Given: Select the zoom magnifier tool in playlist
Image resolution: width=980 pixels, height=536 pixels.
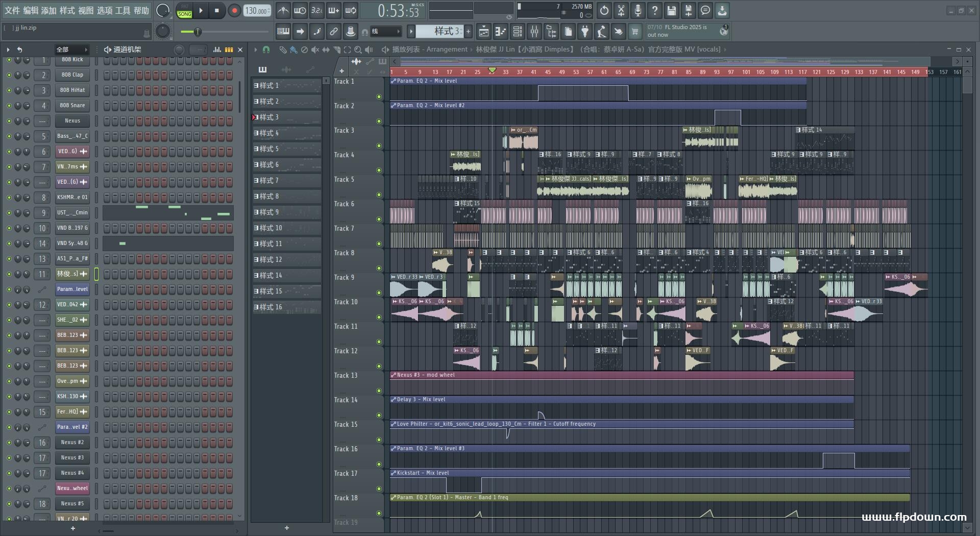Looking at the screenshot, I should tap(358, 50).
